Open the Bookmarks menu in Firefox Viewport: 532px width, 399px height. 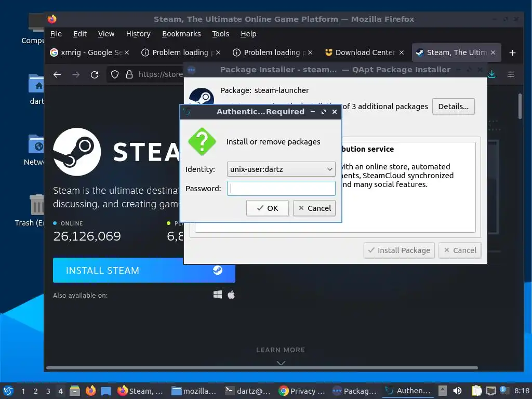[x=181, y=34]
